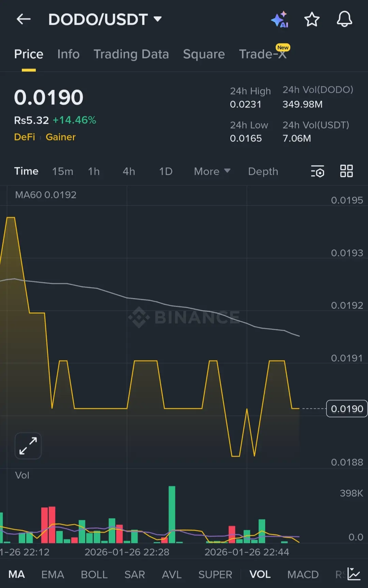
Task: Open the chart layout grid icon
Action: (347, 171)
